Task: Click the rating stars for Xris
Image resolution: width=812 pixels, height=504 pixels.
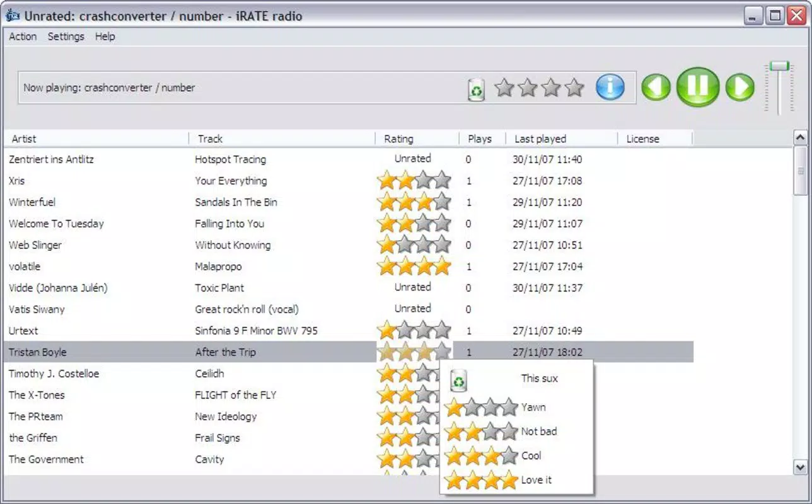Action: tap(414, 181)
